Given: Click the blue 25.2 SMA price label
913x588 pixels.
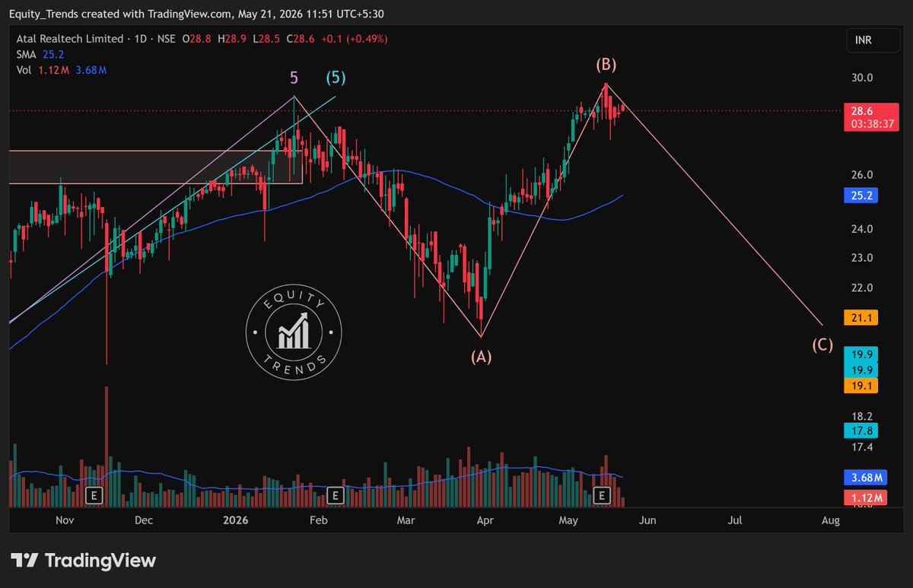Looking at the screenshot, I should tap(862, 195).
